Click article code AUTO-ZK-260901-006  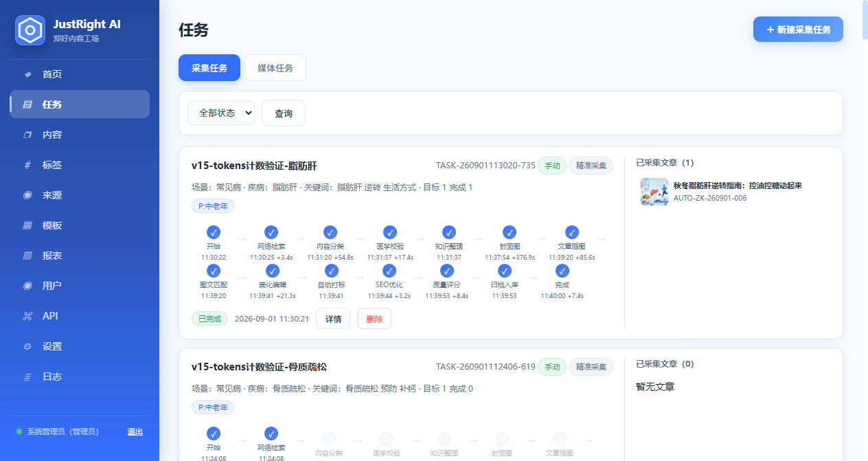coord(710,198)
